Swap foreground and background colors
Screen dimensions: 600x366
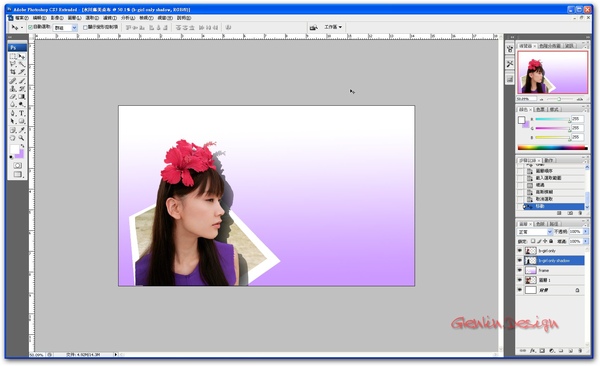click(x=23, y=146)
